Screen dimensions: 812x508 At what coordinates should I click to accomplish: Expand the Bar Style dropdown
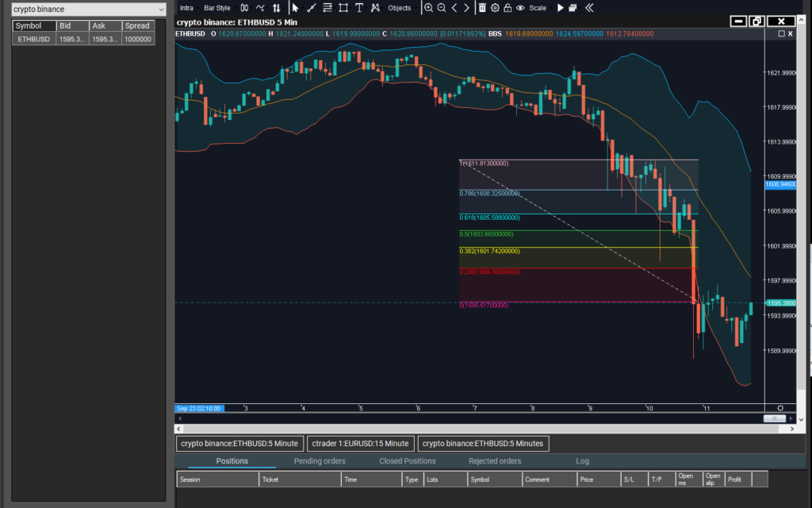point(217,8)
